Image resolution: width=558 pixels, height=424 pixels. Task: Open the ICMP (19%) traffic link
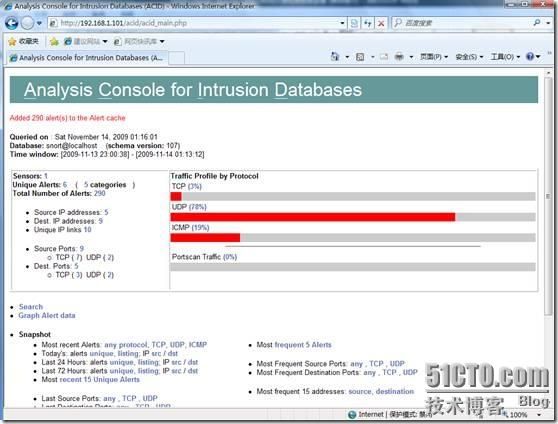pos(200,228)
